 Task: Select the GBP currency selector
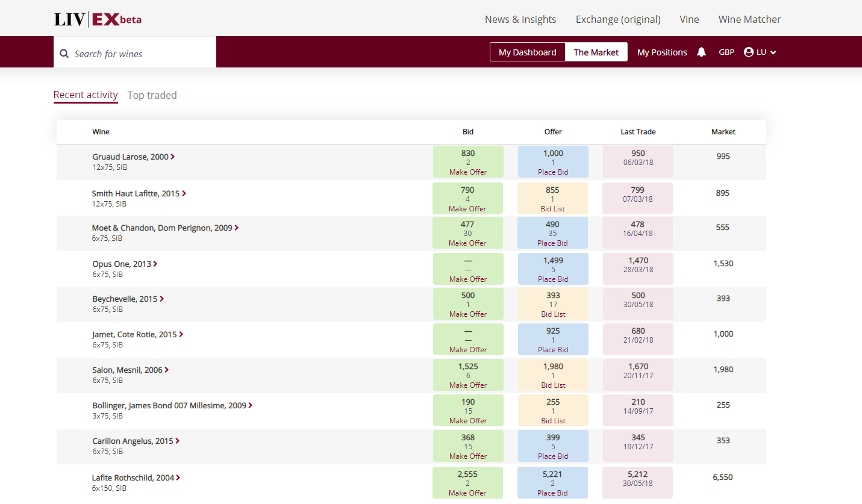tap(726, 52)
